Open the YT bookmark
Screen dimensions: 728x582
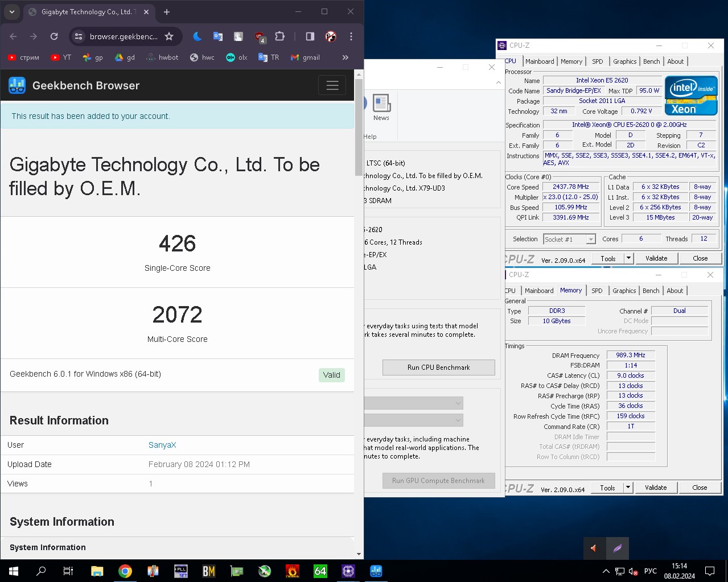[x=61, y=57]
